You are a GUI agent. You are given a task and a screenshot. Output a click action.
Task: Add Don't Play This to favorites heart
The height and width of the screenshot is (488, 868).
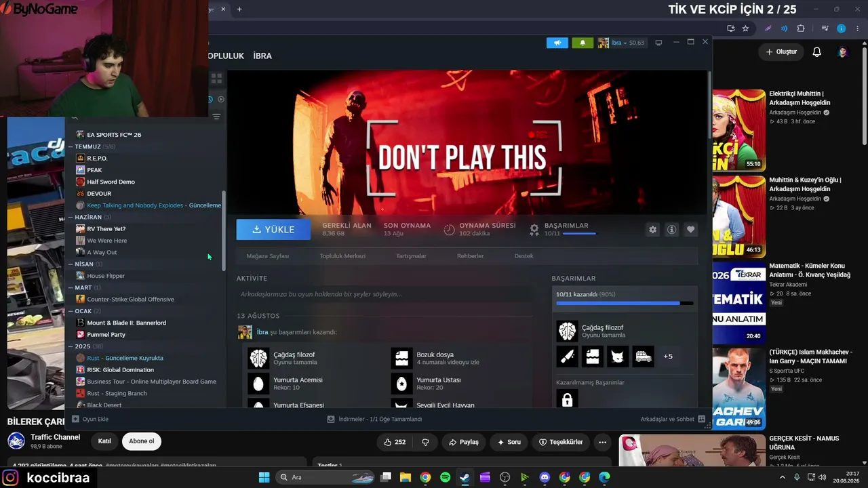point(690,230)
